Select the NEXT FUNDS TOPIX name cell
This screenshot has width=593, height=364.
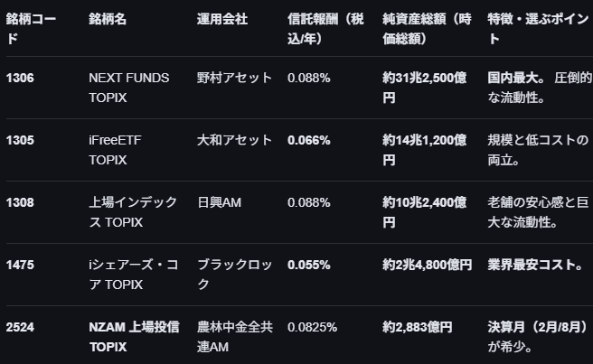click(x=128, y=88)
